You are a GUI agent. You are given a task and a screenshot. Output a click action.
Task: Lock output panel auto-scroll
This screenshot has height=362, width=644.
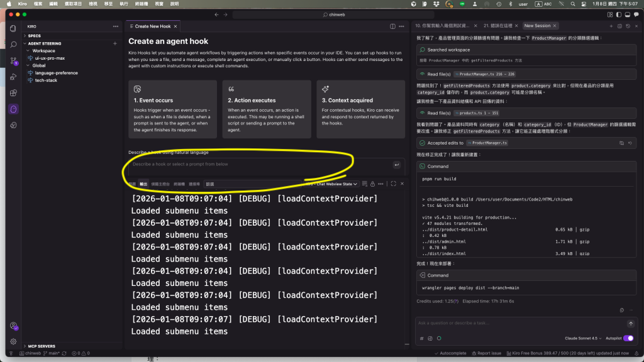372,184
